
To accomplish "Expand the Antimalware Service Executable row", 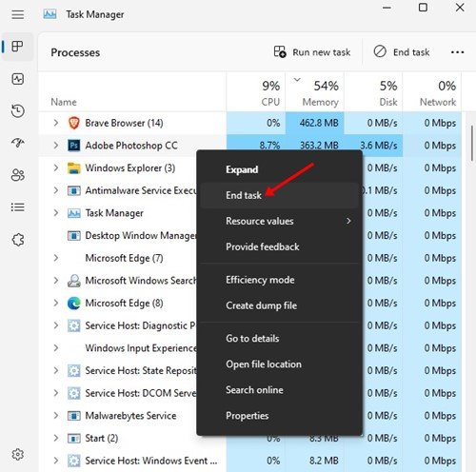I will [x=56, y=190].
